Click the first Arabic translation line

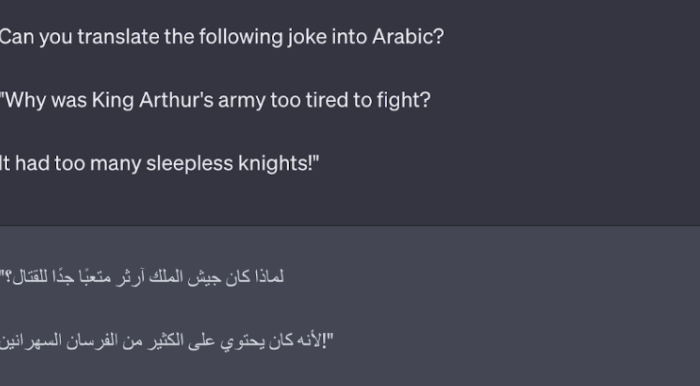[x=142, y=277]
